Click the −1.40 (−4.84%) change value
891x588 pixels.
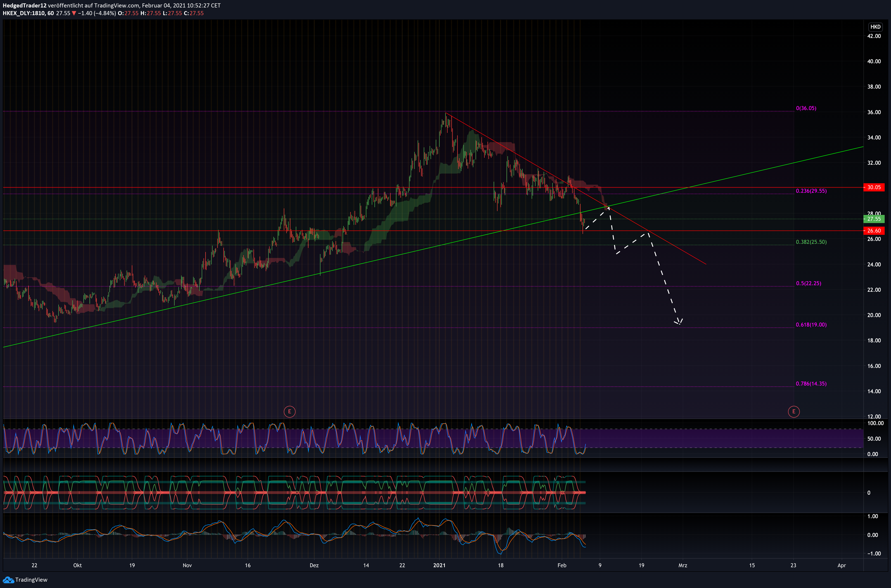97,13
